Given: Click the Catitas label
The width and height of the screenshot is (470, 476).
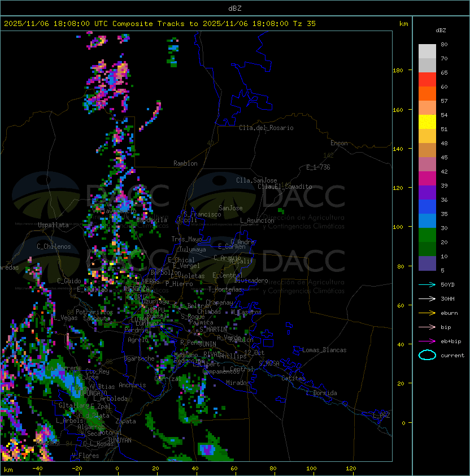Looking at the screenshot, I should click(293, 378).
